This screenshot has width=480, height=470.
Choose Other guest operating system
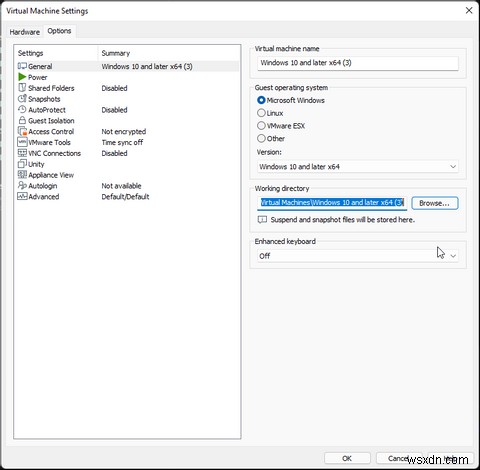[x=261, y=138]
